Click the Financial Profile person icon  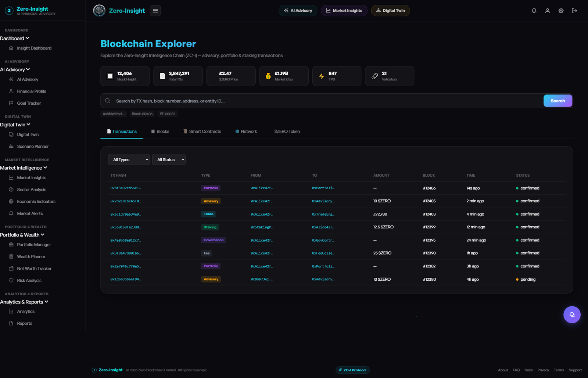[x=11, y=91]
